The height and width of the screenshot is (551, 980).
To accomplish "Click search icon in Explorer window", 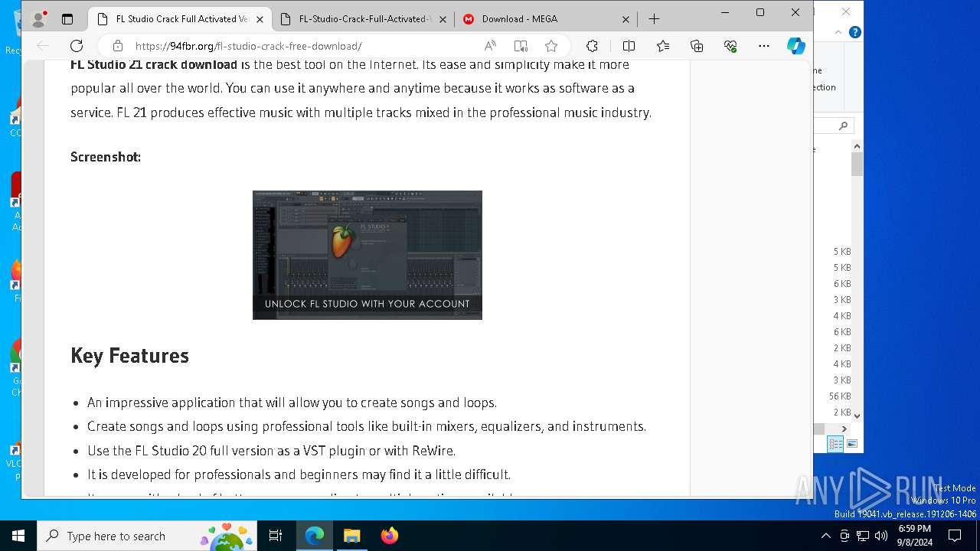I will [x=843, y=126].
